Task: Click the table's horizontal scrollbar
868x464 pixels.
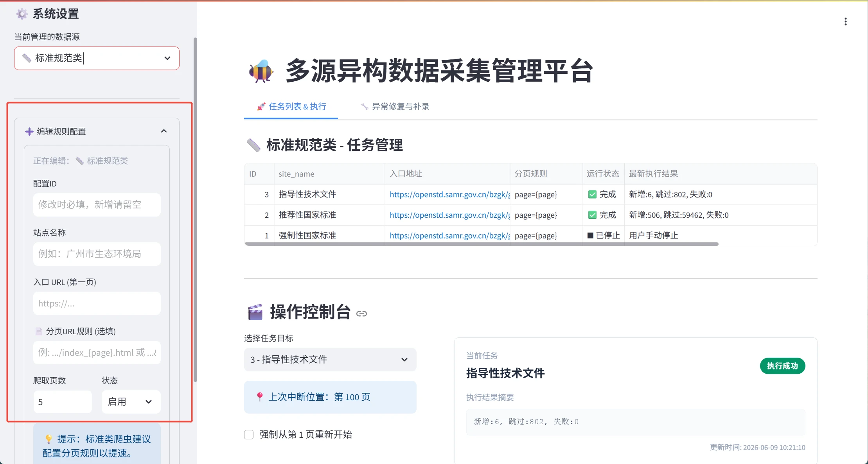Action: (482, 244)
